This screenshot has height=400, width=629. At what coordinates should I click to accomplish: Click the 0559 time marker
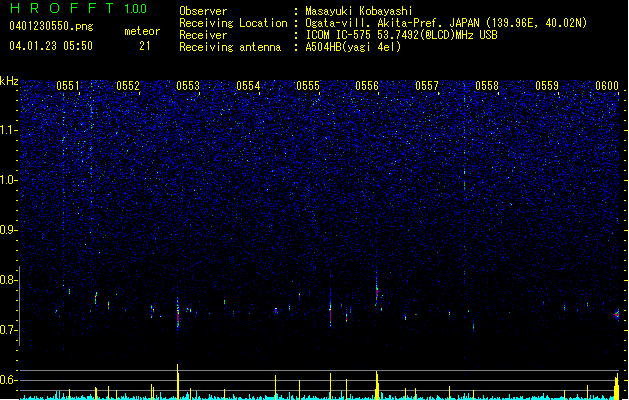coord(547,86)
